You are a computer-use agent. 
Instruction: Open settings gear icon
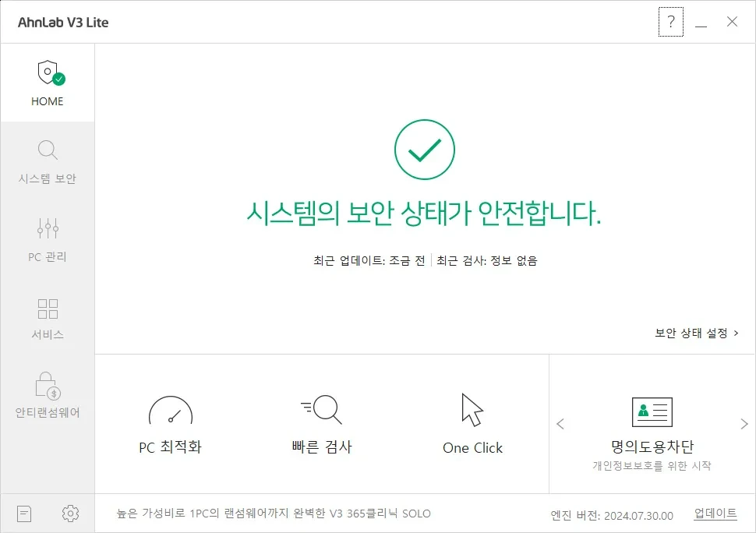click(x=70, y=514)
